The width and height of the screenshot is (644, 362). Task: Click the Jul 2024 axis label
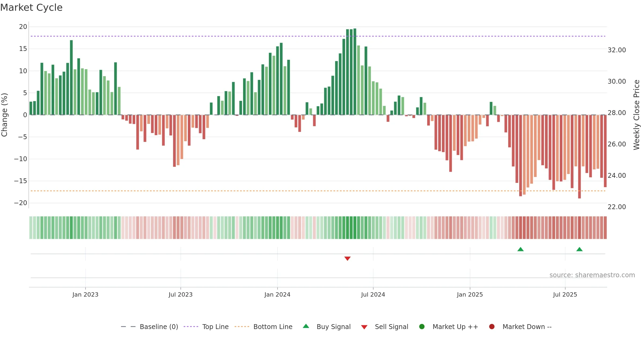pos(373,294)
